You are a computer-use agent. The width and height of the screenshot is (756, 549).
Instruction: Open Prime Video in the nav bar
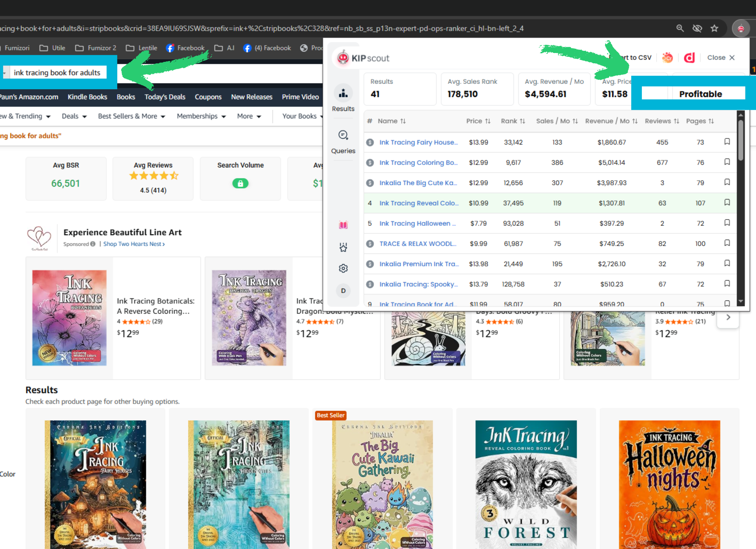300,97
